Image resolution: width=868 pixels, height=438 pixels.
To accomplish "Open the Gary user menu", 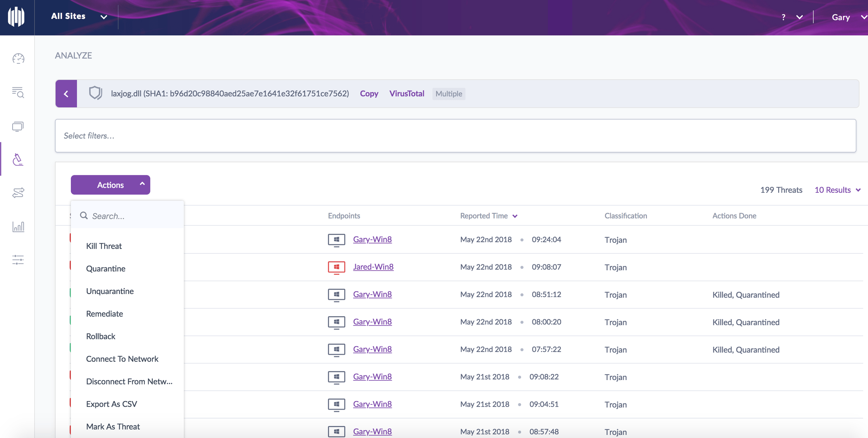I will pyautogui.click(x=849, y=17).
